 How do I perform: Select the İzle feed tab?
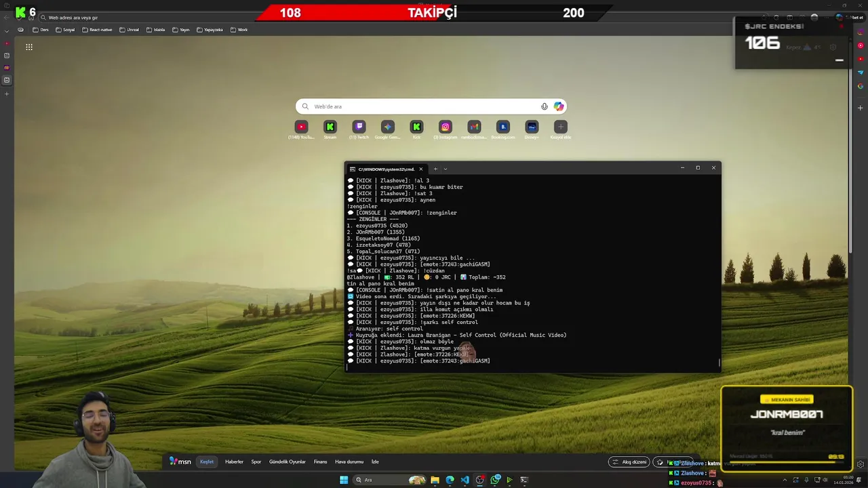click(375, 462)
